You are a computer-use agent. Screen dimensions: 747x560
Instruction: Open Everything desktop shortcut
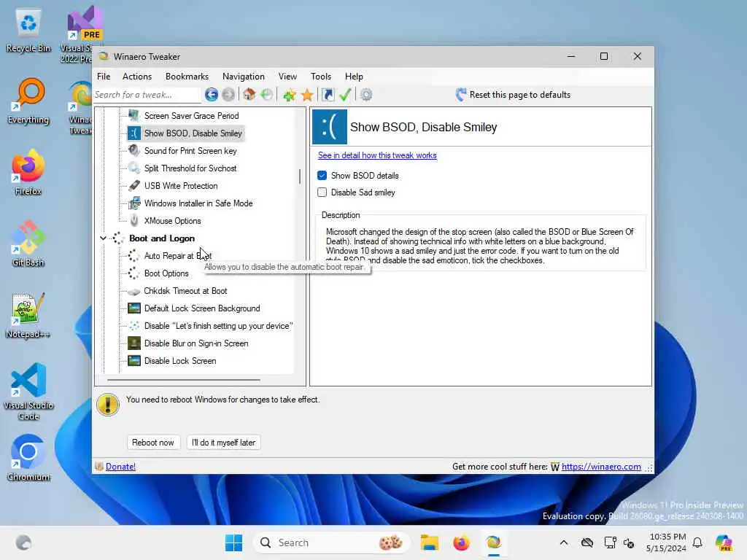[28, 101]
